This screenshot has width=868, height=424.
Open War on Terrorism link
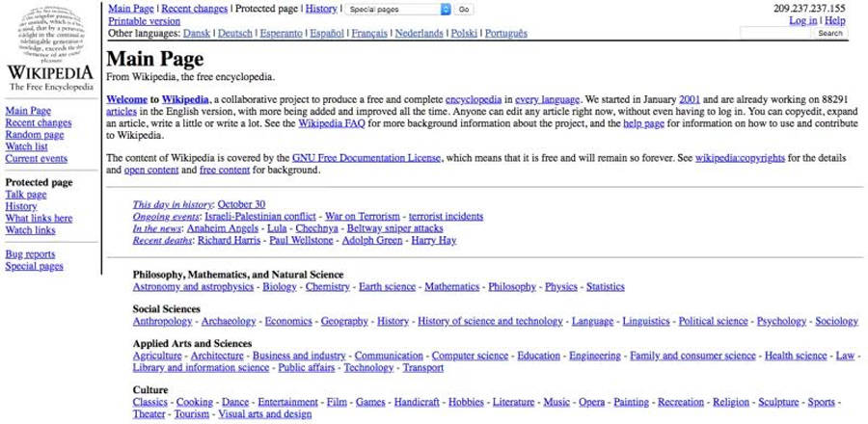coord(362,217)
